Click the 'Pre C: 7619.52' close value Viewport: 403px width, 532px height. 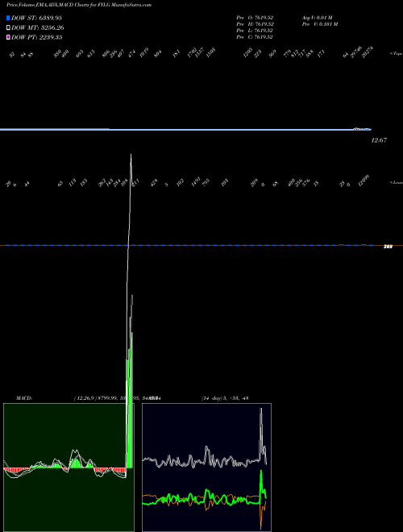[255, 37]
